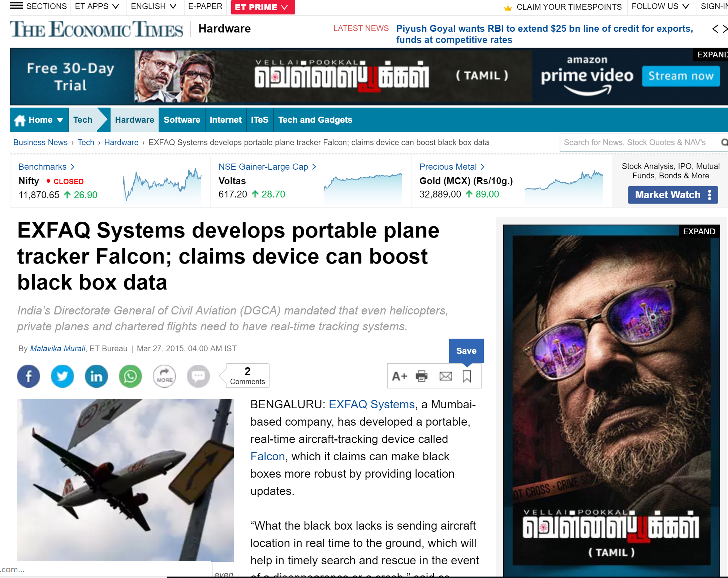Open Market Watch three-dot menu
Viewport: 728px width, 578px height.
(x=710, y=195)
